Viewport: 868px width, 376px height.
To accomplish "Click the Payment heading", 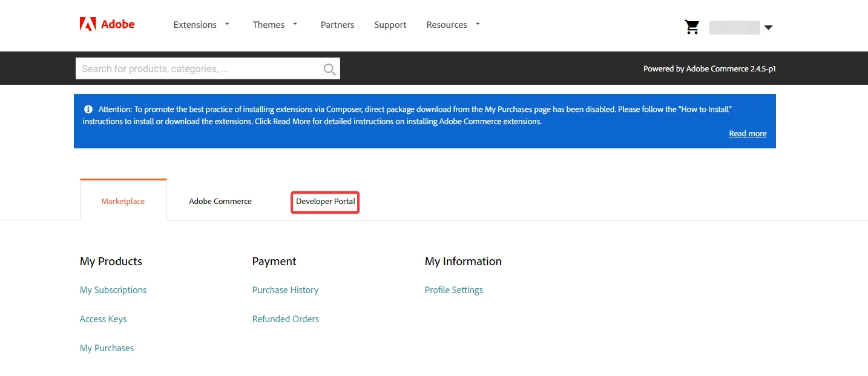I will 274,262.
